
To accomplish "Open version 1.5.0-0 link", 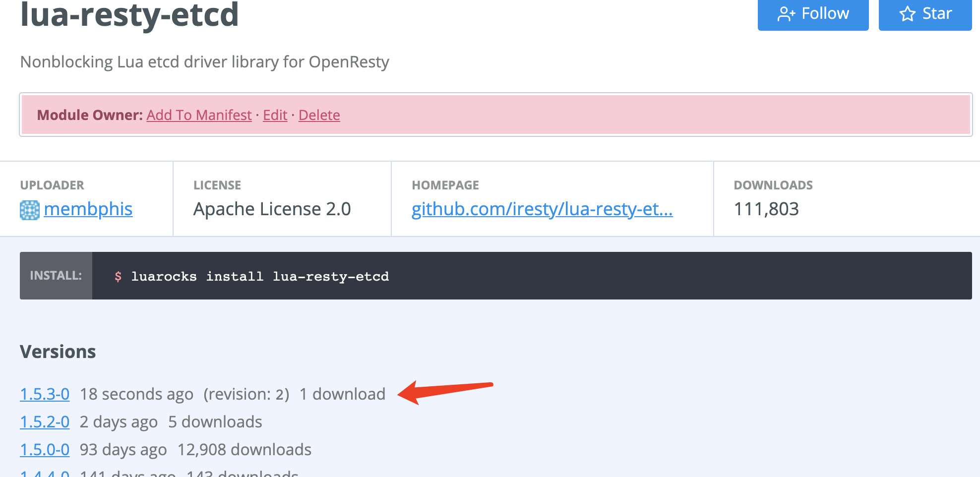I will pyautogui.click(x=45, y=450).
